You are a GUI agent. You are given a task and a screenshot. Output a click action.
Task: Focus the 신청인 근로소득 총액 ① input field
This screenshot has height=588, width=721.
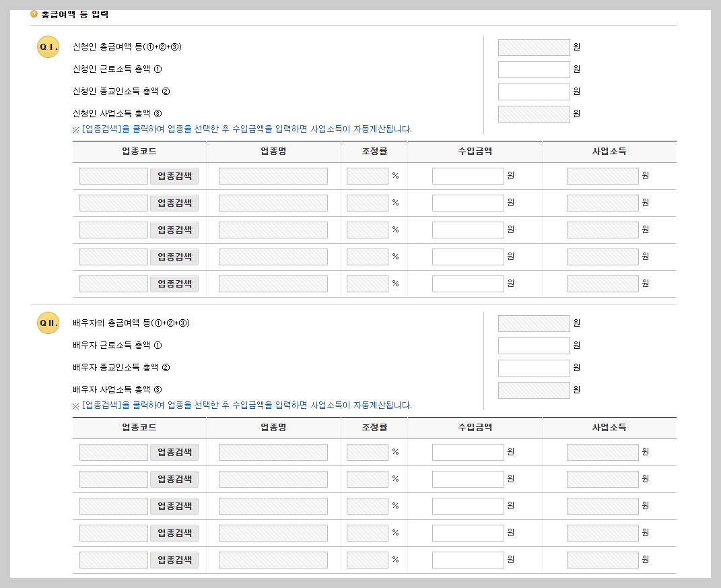tap(534, 69)
